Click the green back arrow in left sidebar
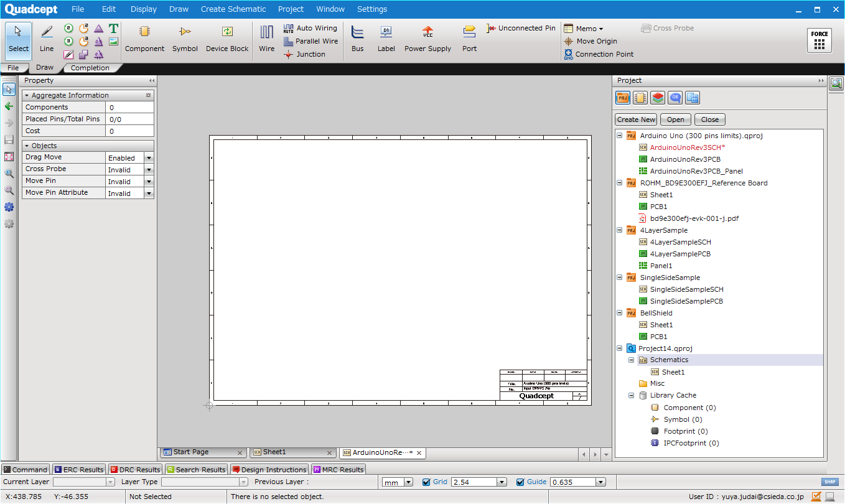This screenshot has width=845, height=504. pyautogui.click(x=9, y=106)
